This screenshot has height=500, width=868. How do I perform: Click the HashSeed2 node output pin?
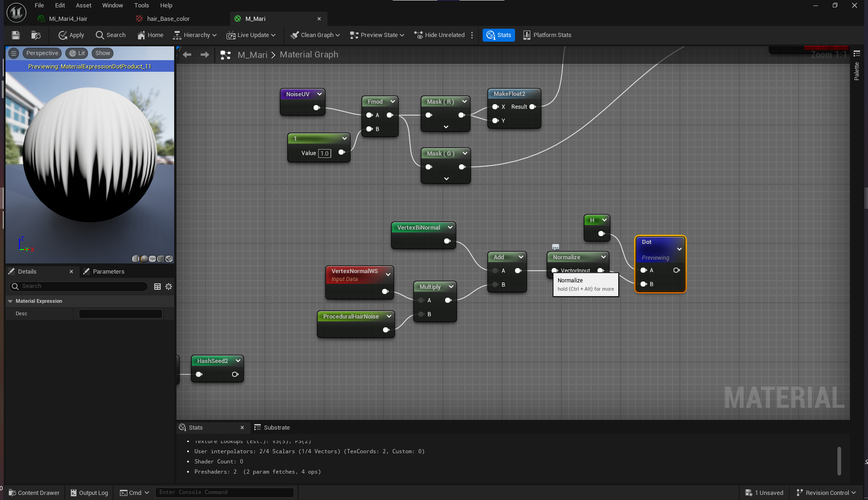pyautogui.click(x=235, y=374)
